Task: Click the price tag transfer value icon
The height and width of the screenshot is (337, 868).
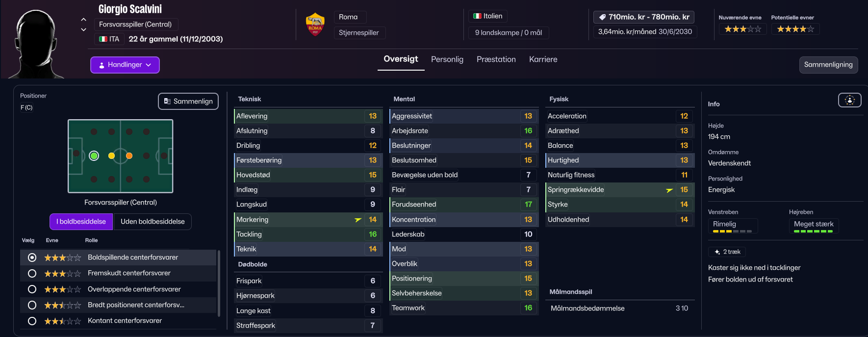Action: (602, 17)
